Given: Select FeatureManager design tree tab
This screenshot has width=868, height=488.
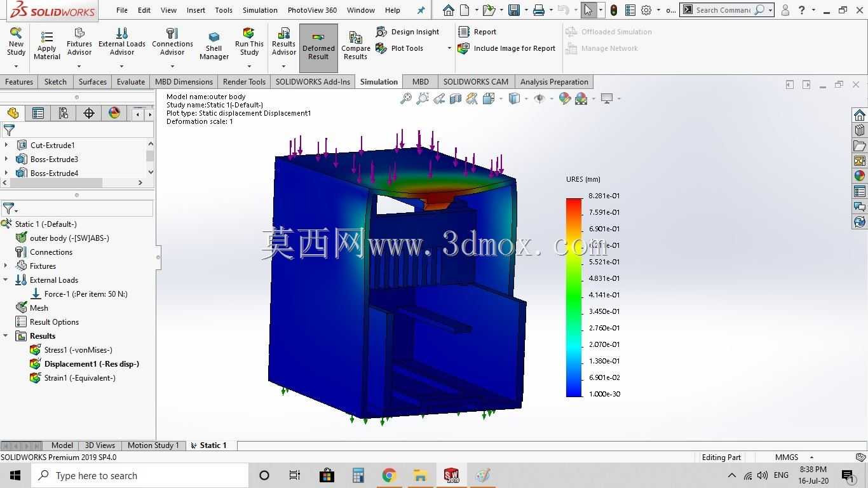Looking at the screenshot, I should pyautogui.click(x=13, y=113).
